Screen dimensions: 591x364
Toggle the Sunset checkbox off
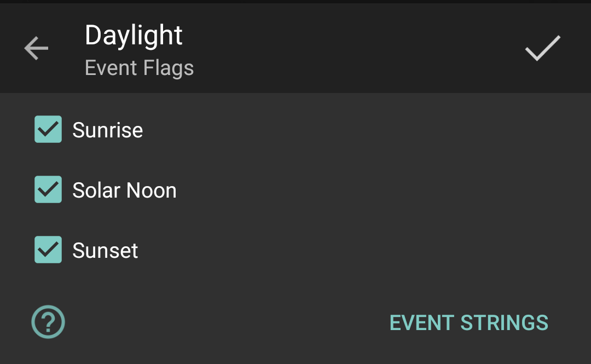click(x=48, y=250)
